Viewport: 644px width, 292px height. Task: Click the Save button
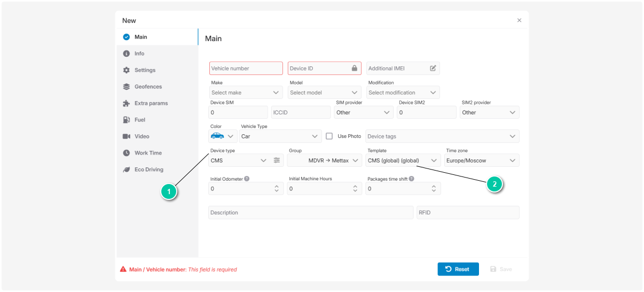pyautogui.click(x=501, y=269)
